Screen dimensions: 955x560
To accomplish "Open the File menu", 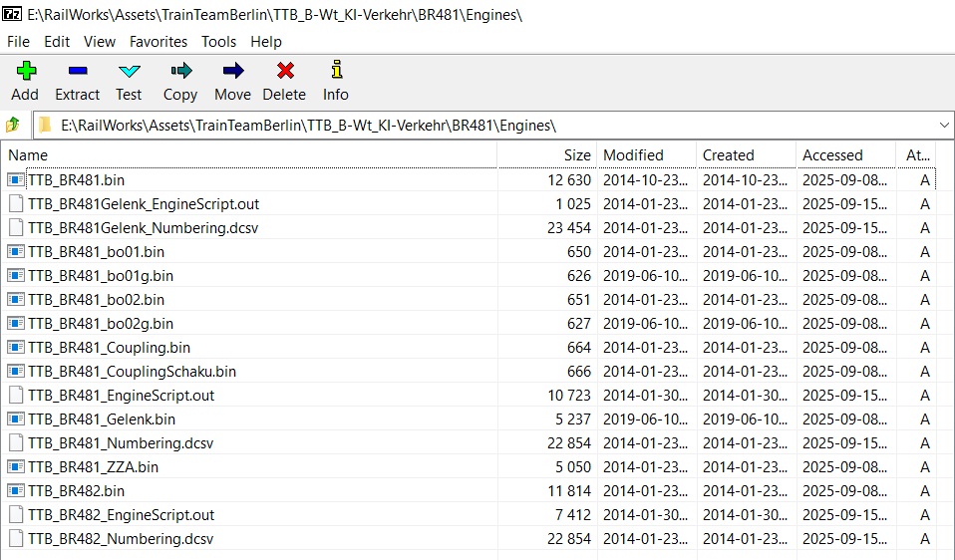I will pyautogui.click(x=18, y=42).
